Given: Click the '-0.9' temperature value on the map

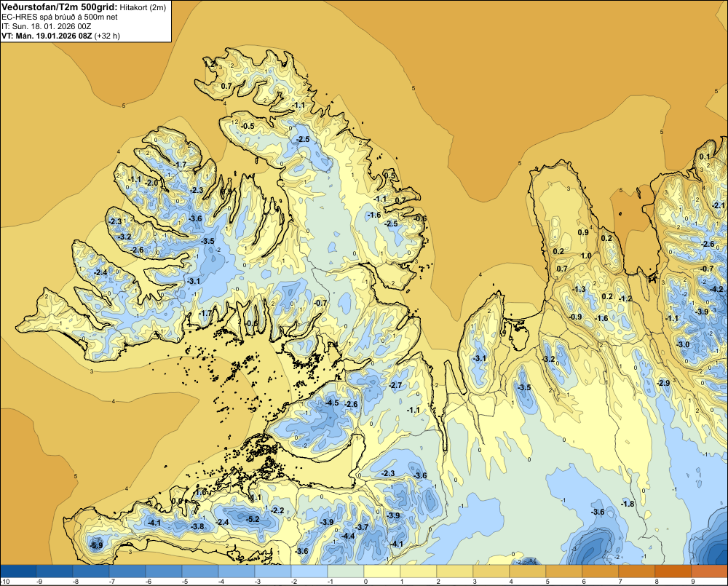Looking at the screenshot, I should pos(575,317).
